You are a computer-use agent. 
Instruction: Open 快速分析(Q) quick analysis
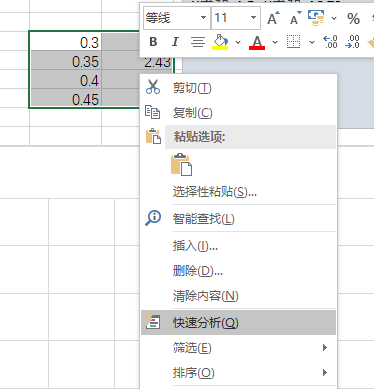click(238, 322)
